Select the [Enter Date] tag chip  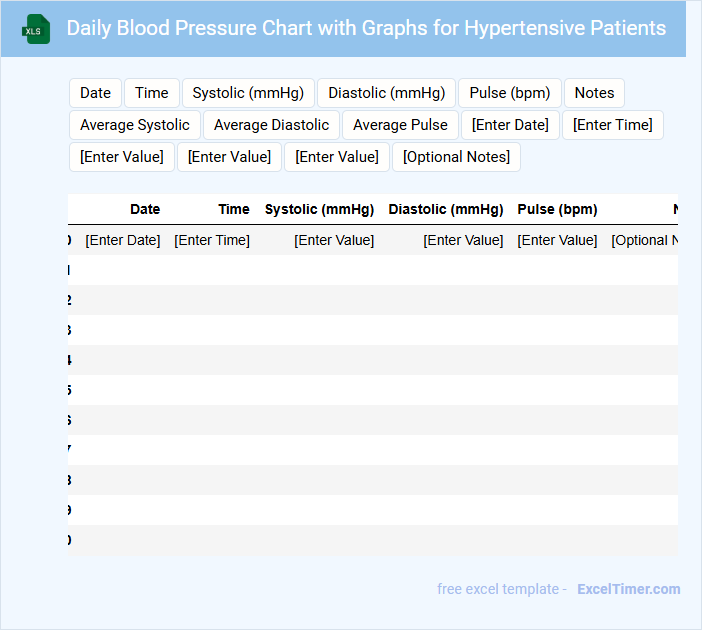coord(510,125)
